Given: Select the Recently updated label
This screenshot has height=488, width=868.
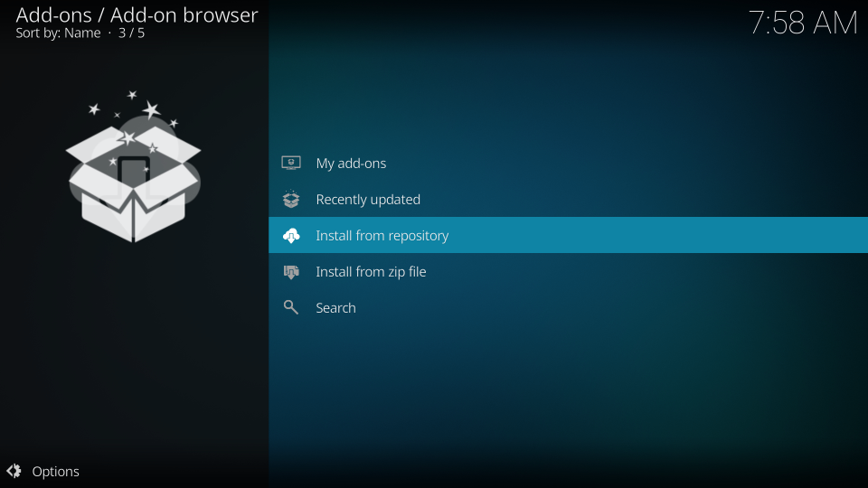Looking at the screenshot, I should tap(368, 200).
